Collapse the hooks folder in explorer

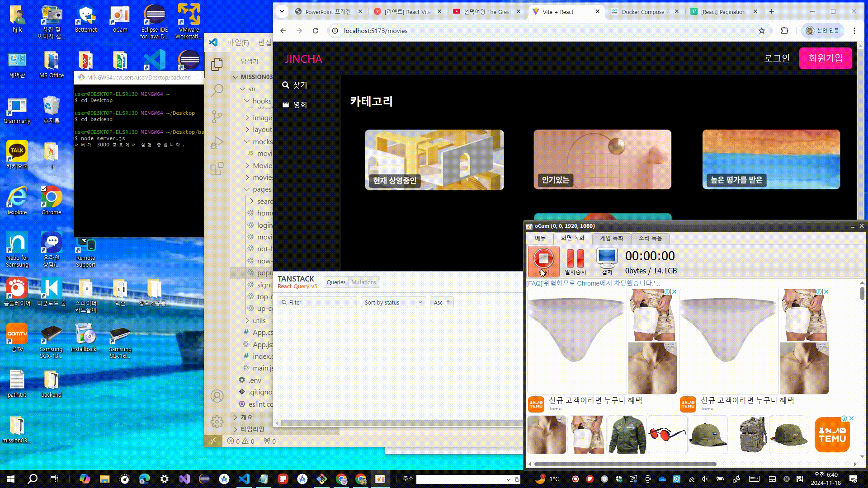pos(258,101)
